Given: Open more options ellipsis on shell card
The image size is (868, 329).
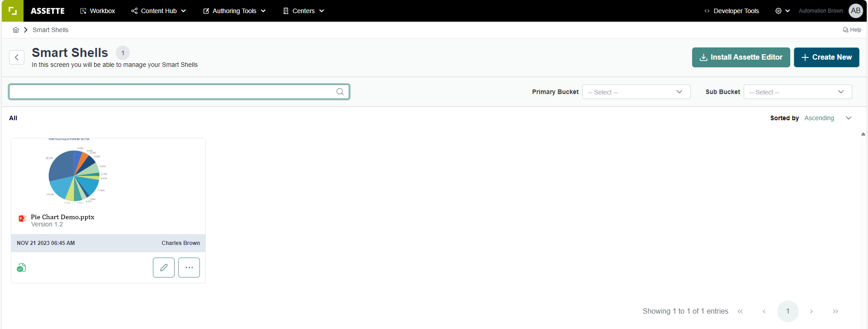Looking at the screenshot, I should click(189, 268).
